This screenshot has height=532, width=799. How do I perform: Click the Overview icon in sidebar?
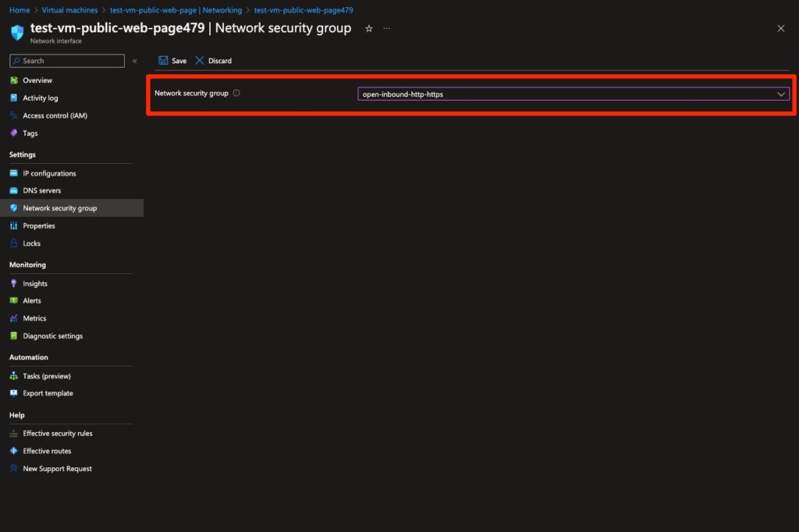pyautogui.click(x=14, y=80)
